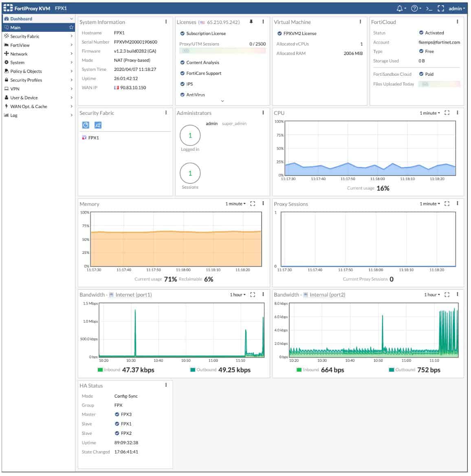
Task: Change Memory widget 1 minute interval
Action: coord(236,204)
